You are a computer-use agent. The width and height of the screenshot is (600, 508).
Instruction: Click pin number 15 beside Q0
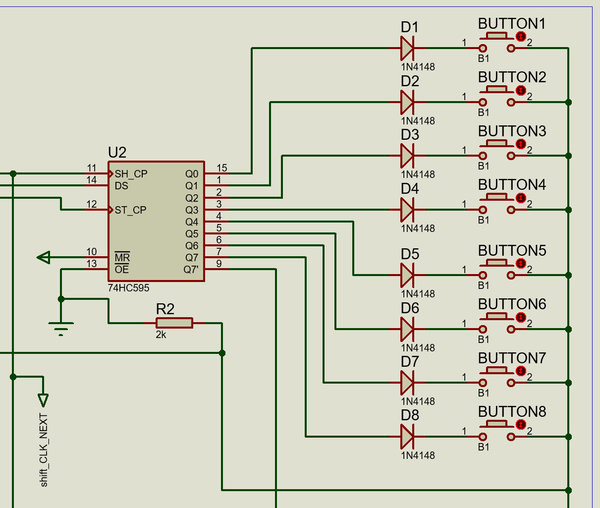click(x=222, y=168)
